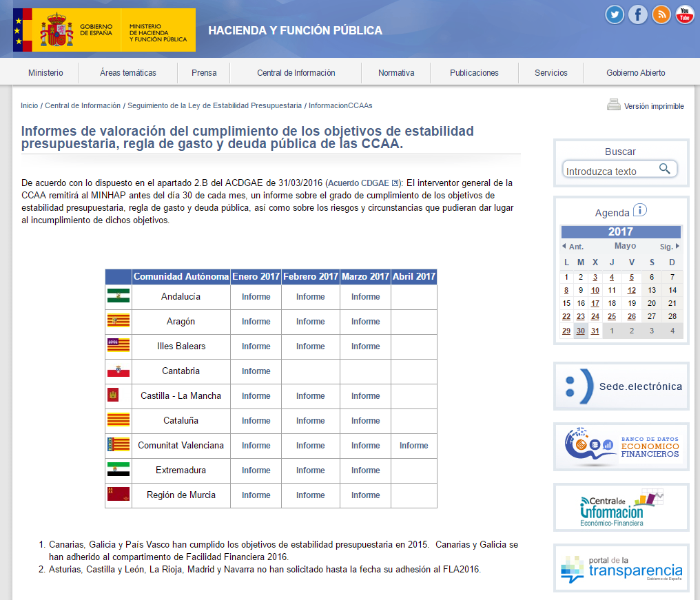Open the Portal de la transparencia banner
Screen dimensions: 700x600
coord(621,568)
